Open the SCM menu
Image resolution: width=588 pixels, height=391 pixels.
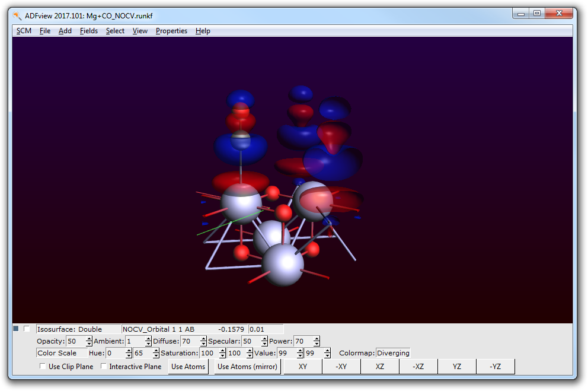coord(24,31)
